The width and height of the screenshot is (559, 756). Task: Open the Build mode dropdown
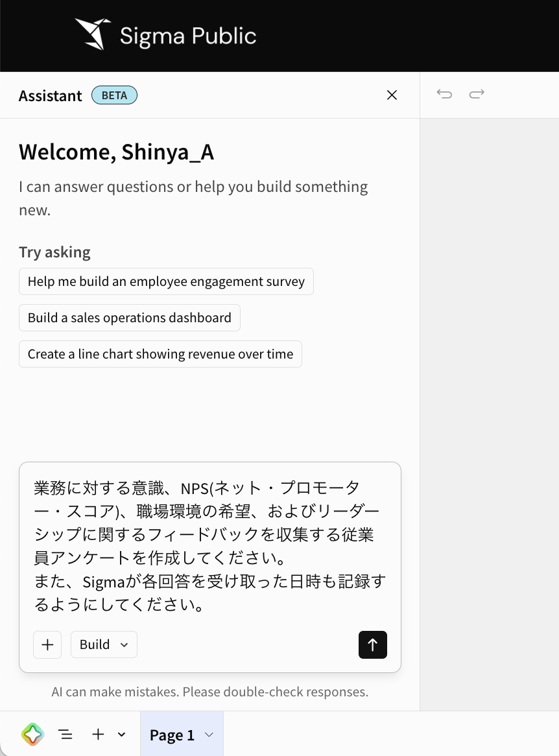coord(104,644)
